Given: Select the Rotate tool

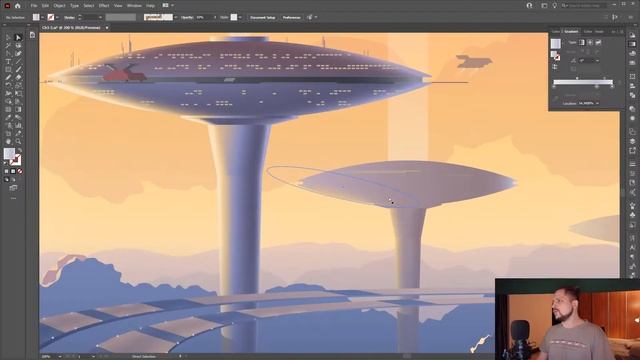Looking at the screenshot, I should click(8, 86).
